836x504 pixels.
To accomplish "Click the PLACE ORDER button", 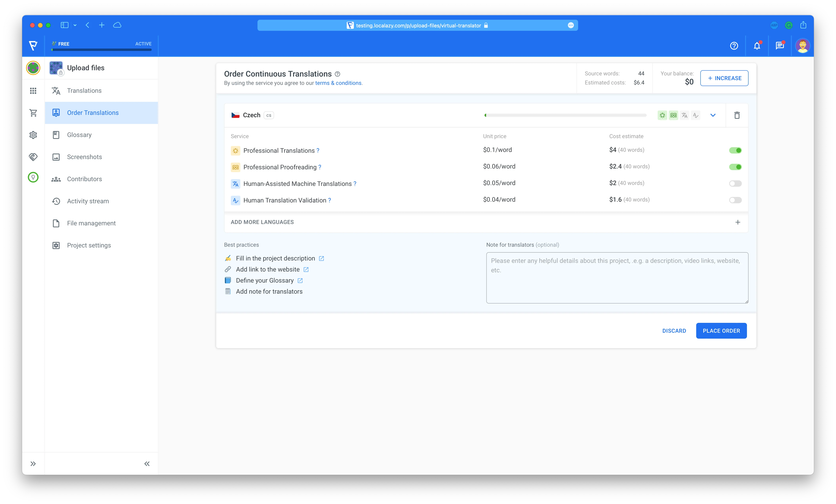I will (x=721, y=331).
